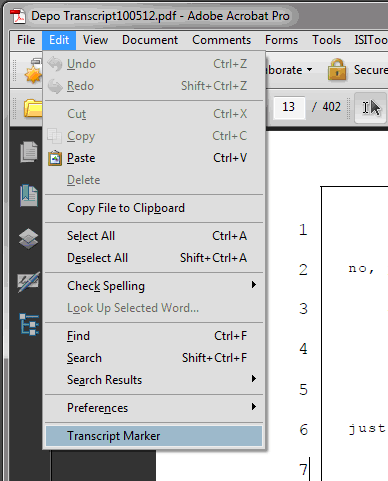The image size is (388, 481).
Task: Open the View menu
Action: click(95, 40)
